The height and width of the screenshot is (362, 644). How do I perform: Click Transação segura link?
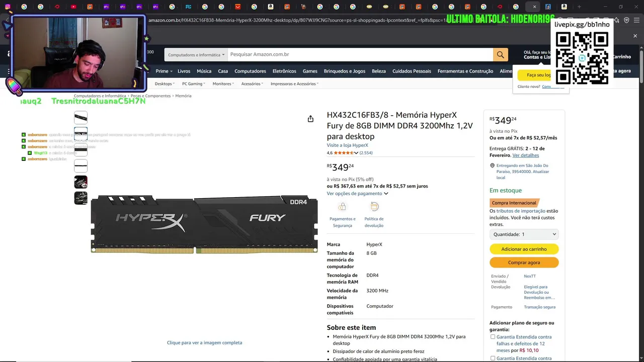539,307
